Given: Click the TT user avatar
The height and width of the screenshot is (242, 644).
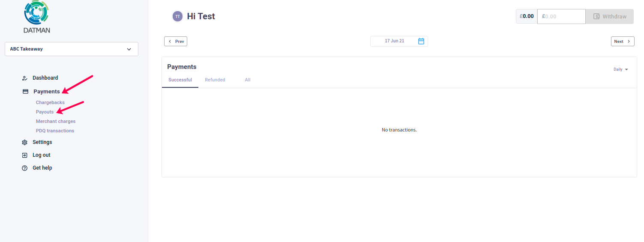Looking at the screenshot, I should pos(177,16).
